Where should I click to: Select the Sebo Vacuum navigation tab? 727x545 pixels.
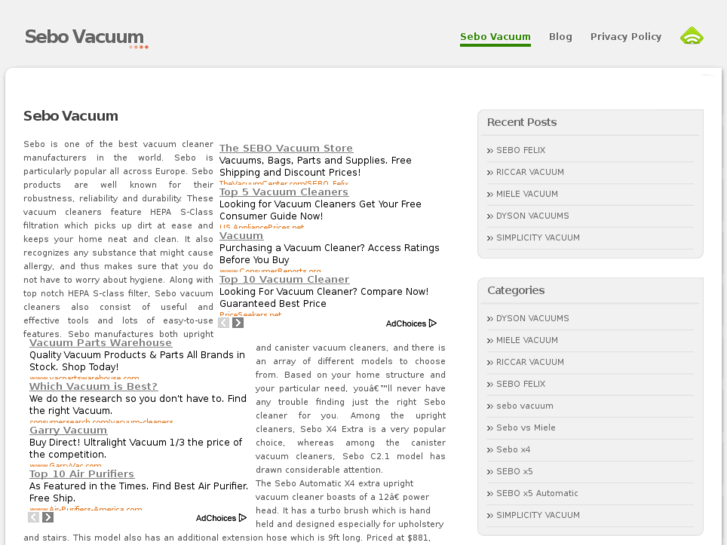(495, 37)
